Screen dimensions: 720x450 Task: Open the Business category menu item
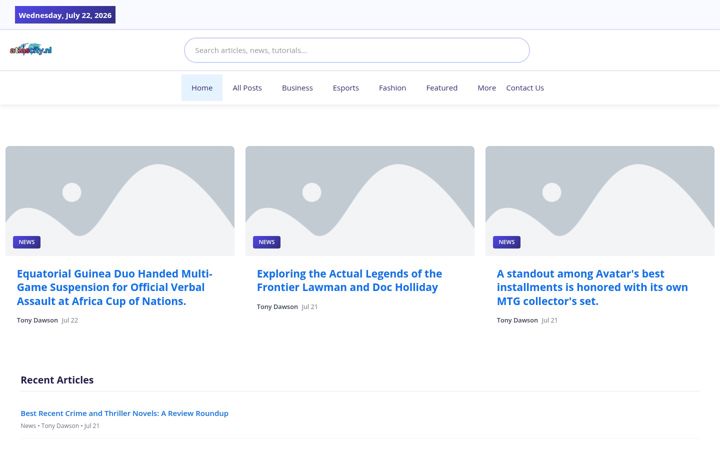(x=297, y=88)
